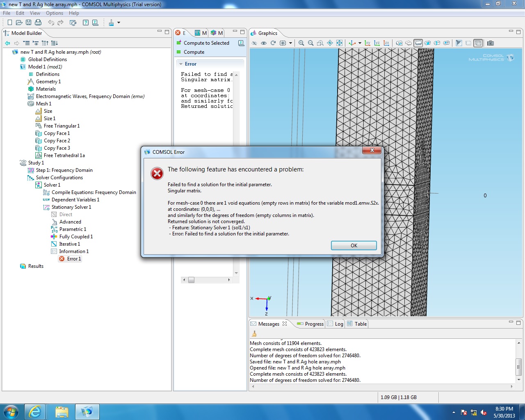Screen dimensions: 525x420
Task: Toggle Wireframe Rendering in Graphics toolbar
Action: 478,43
